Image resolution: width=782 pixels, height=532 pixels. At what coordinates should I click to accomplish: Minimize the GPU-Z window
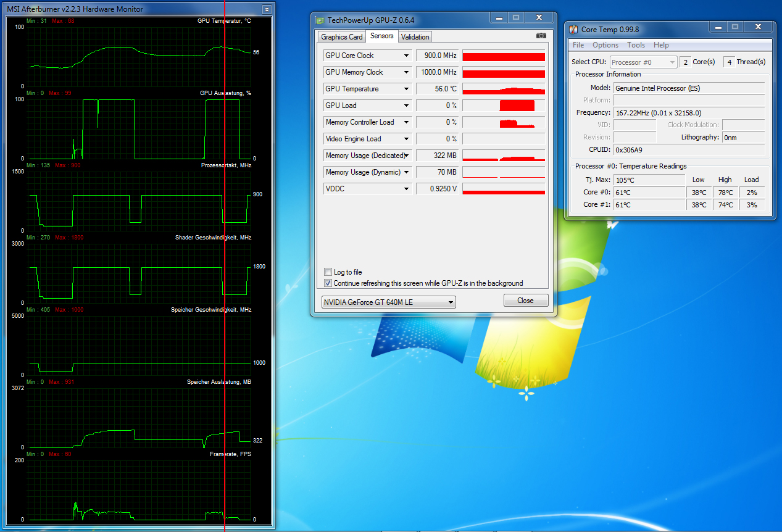click(499, 18)
